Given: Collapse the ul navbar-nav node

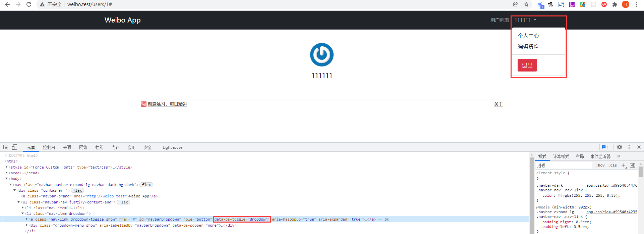Looking at the screenshot, I should point(18,202).
